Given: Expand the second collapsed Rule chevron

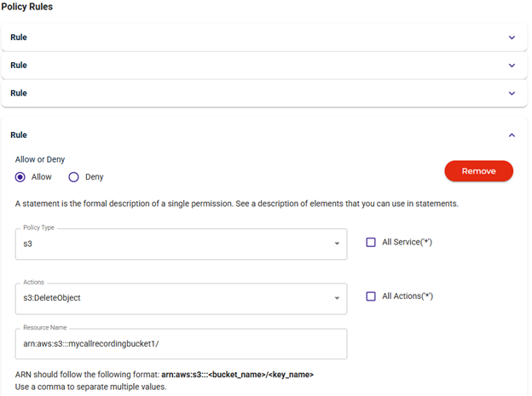Looking at the screenshot, I should click(512, 66).
